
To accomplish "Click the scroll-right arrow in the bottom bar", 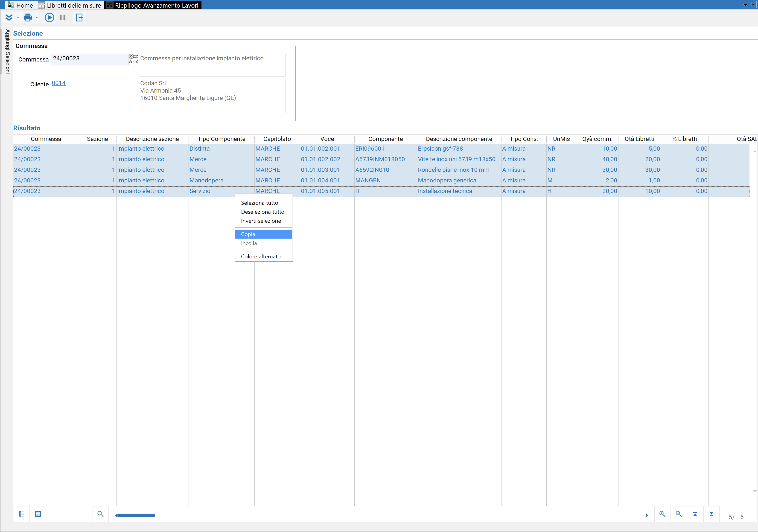I will [x=647, y=515].
